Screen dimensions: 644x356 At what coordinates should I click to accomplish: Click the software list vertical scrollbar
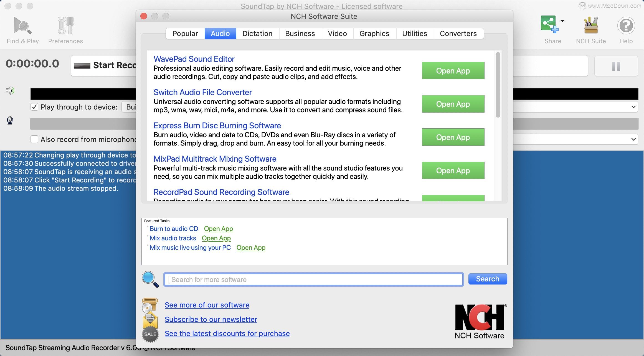click(x=498, y=85)
